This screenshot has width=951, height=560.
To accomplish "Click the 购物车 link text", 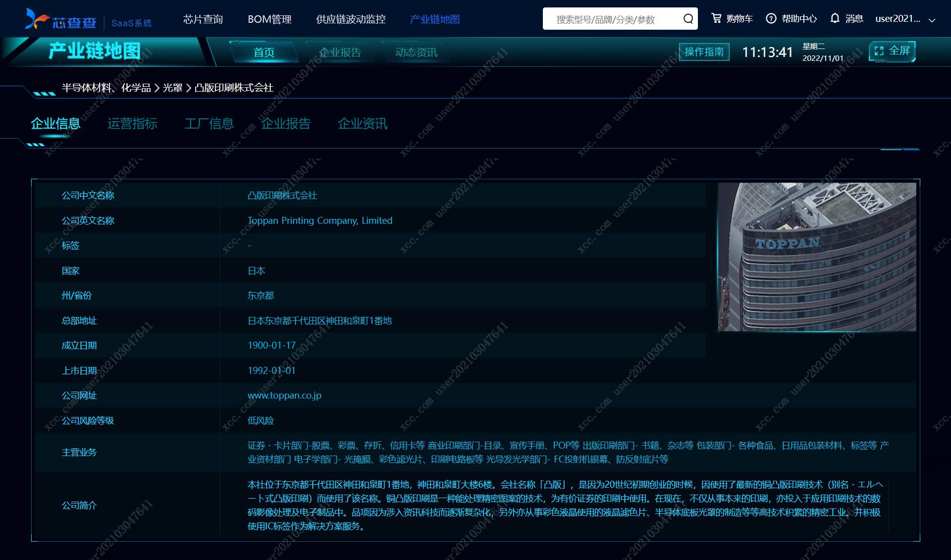I will (x=740, y=19).
